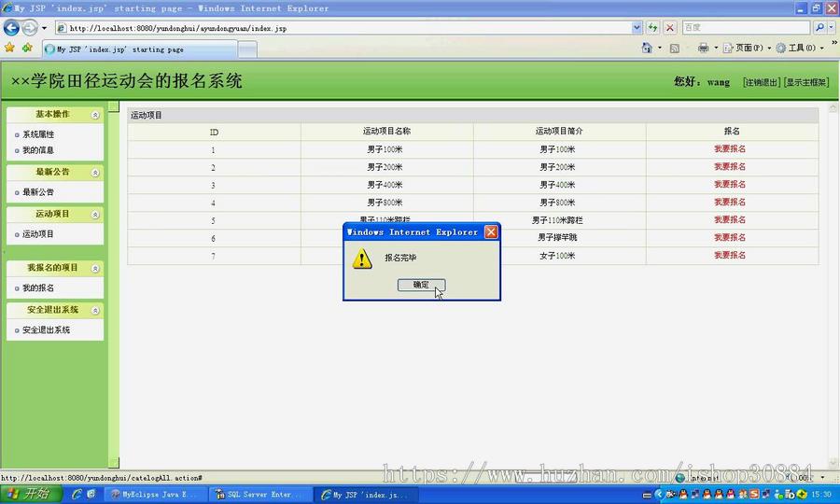Open 我的信息 in sidebar
This screenshot has height=504, width=840.
coord(38,150)
